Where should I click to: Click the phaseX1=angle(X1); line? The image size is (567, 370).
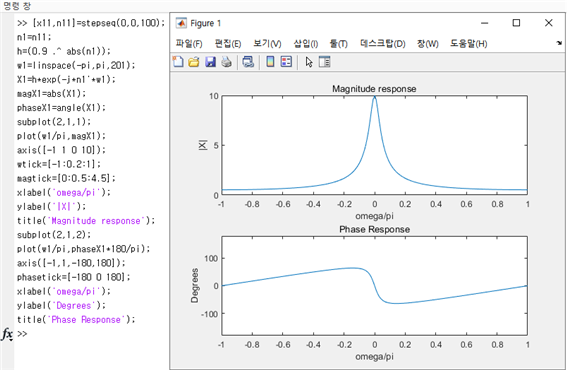point(61,107)
